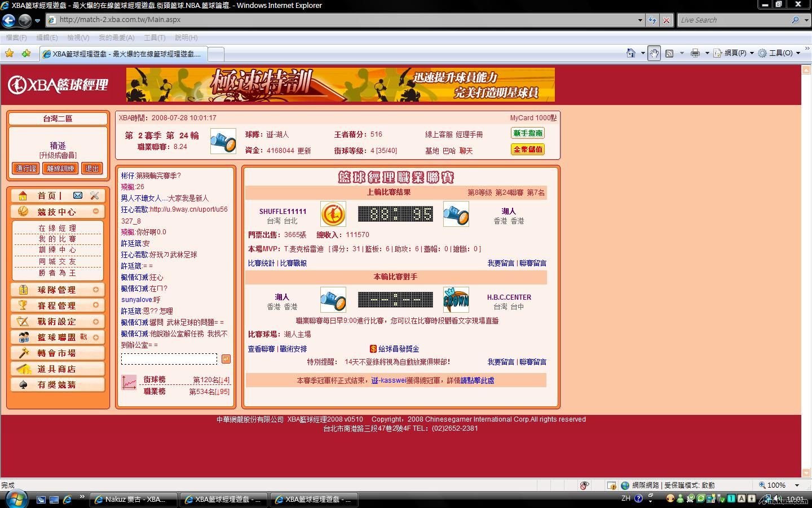Click the Favorites star icon

(x=10, y=53)
